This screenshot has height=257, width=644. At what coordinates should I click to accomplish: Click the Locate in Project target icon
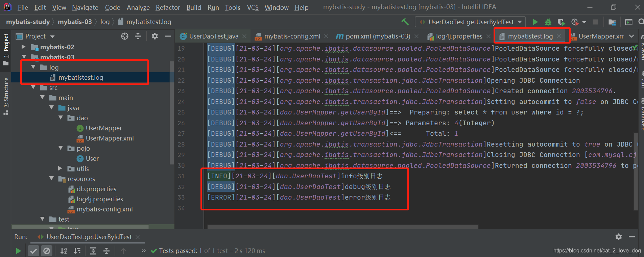(125, 36)
